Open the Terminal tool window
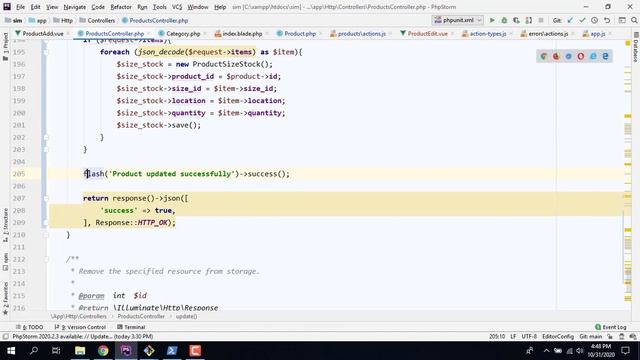This screenshot has width=640, height=360. [x=131, y=327]
